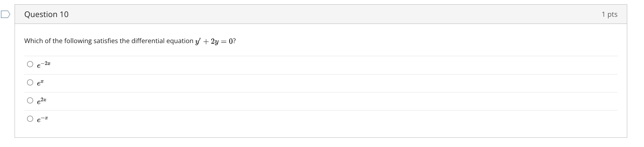Click the e^x answer label text
The height and width of the screenshot is (147, 644).
click(x=40, y=83)
